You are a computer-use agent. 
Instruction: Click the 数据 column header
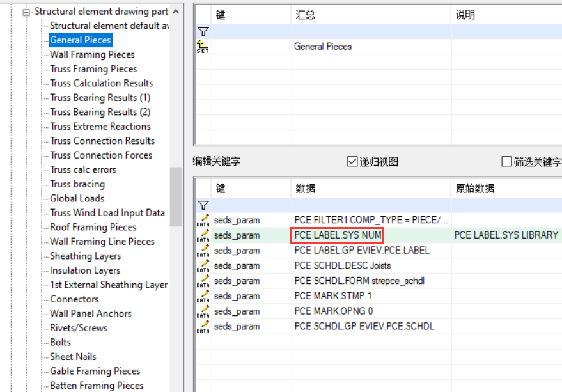[x=371, y=188]
